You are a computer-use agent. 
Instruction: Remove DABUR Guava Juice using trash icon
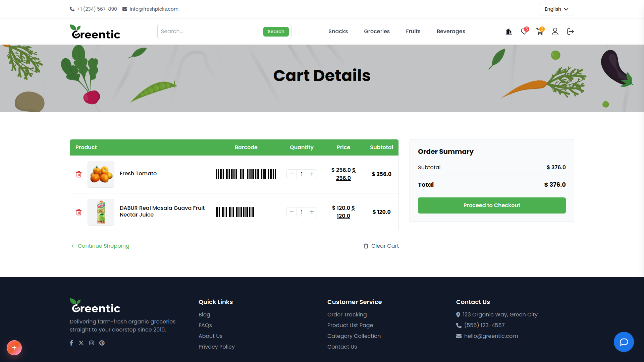(79, 212)
